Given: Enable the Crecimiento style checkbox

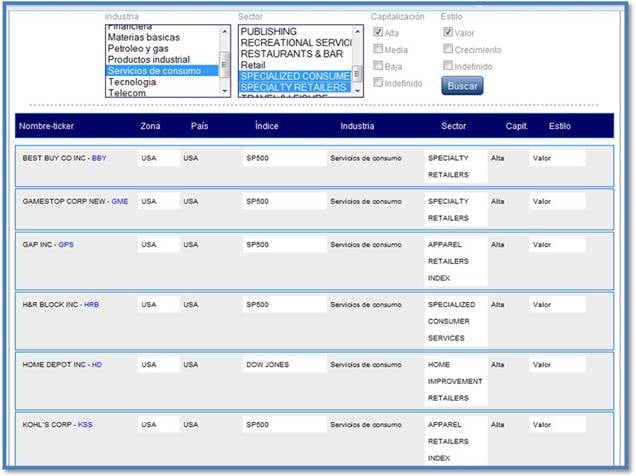Looking at the screenshot, I should click(448, 49).
